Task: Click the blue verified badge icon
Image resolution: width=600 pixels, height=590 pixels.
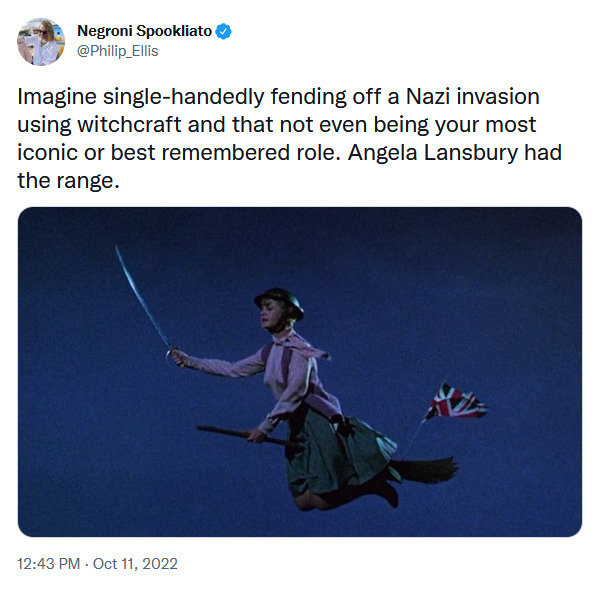Action: [x=225, y=31]
